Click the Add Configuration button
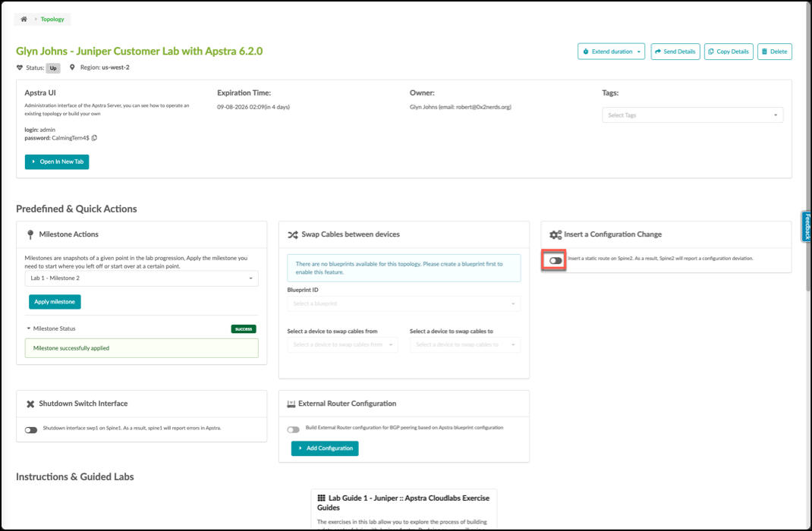The width and height of the screenshot is (812, 531). click(x=325, y=448)
